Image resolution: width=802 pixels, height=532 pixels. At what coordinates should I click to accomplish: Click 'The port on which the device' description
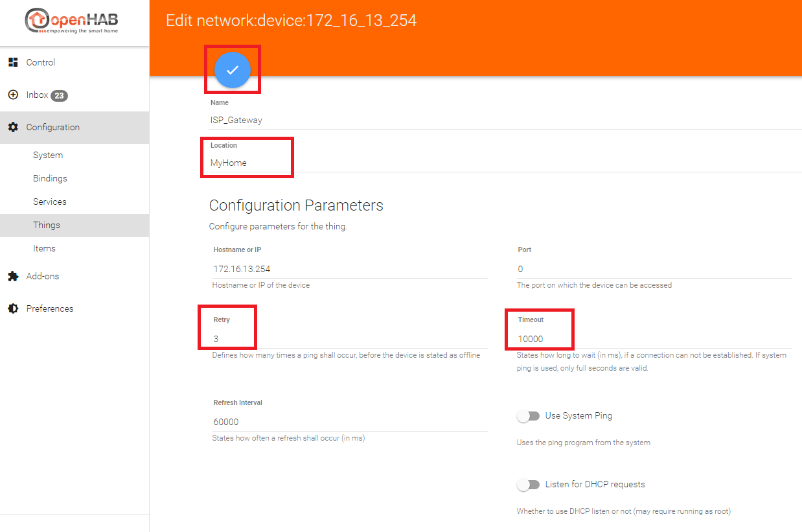594,285
